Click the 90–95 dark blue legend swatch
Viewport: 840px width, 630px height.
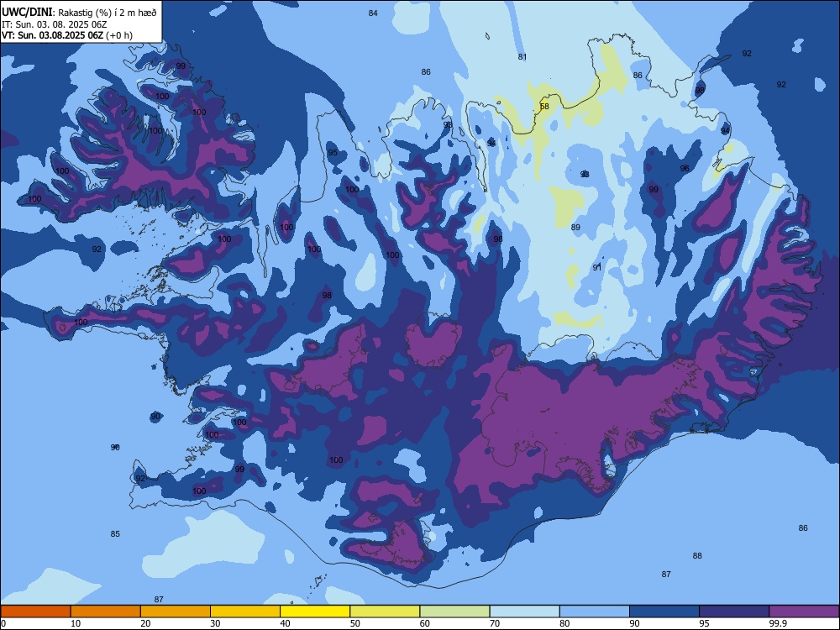click(664, 612)
